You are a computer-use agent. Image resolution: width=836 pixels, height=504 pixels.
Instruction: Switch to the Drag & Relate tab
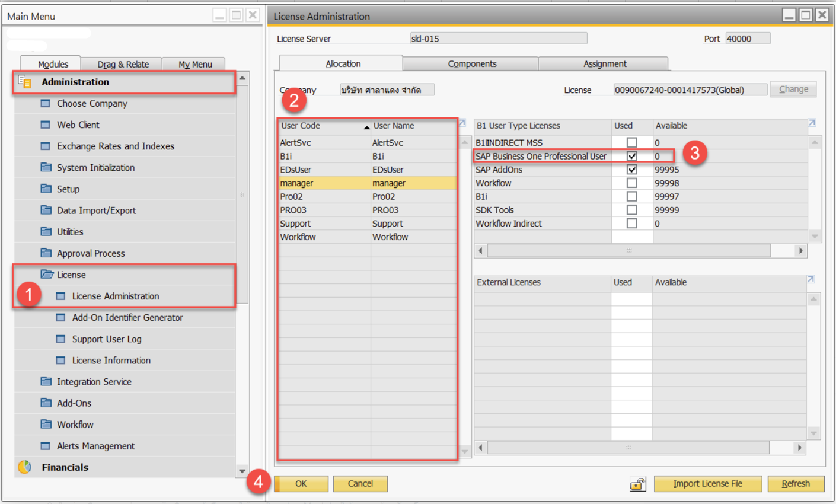pyautogui.click(x=123, y=63)
